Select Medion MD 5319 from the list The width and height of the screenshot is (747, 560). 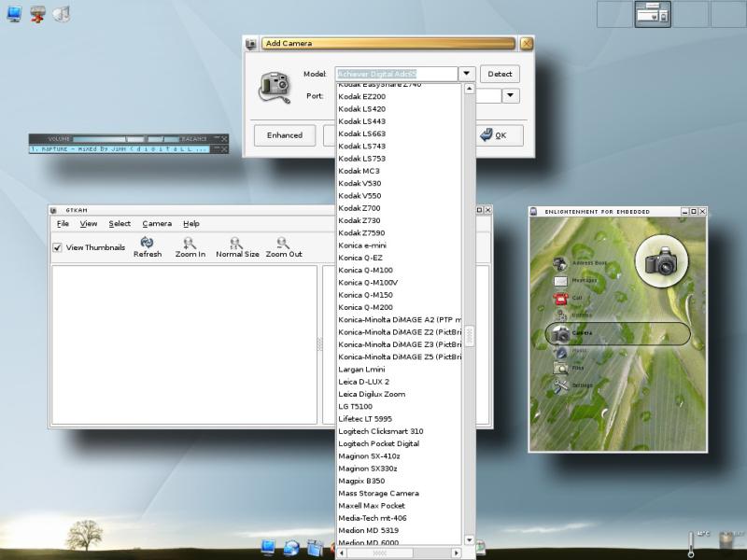pos(400,530)
